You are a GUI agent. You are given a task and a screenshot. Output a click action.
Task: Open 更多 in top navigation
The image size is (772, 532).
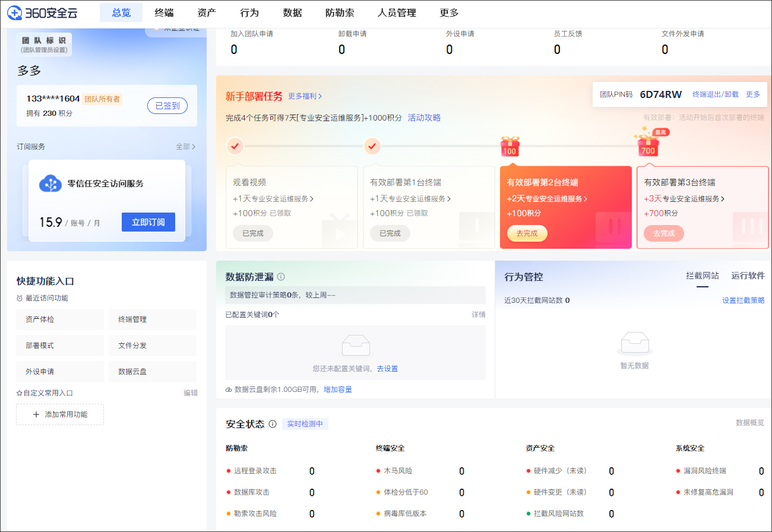(x=449, y=12)
